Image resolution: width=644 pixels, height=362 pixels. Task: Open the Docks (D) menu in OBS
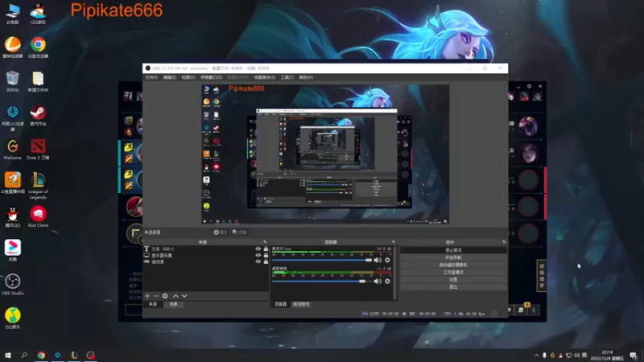pyautogui.click(x=211, y=77)
